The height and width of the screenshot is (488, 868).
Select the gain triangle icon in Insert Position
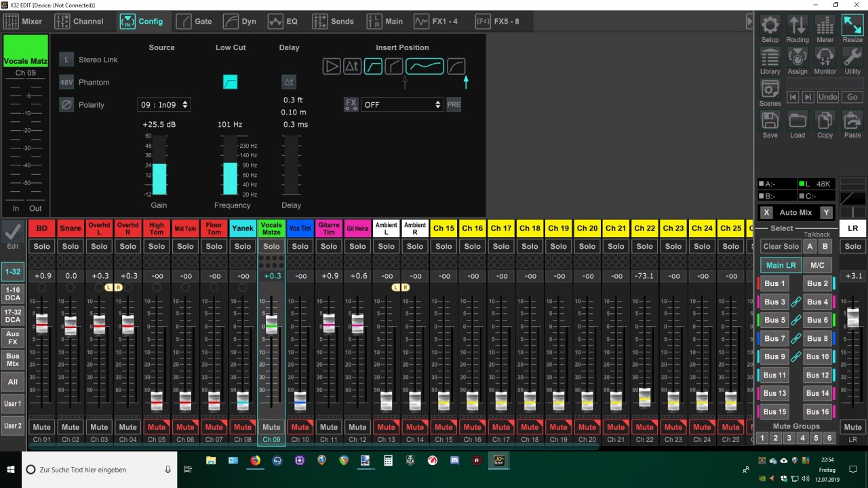coord(331,66)
